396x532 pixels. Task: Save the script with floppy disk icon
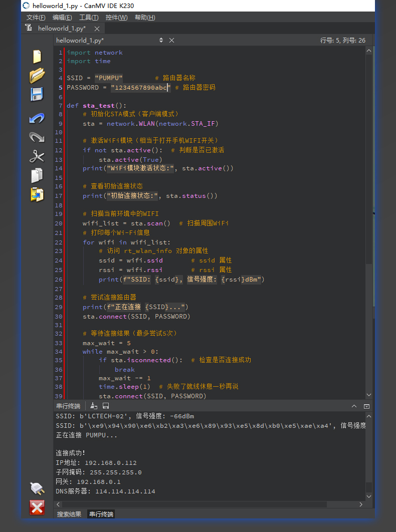click(37, 95)
